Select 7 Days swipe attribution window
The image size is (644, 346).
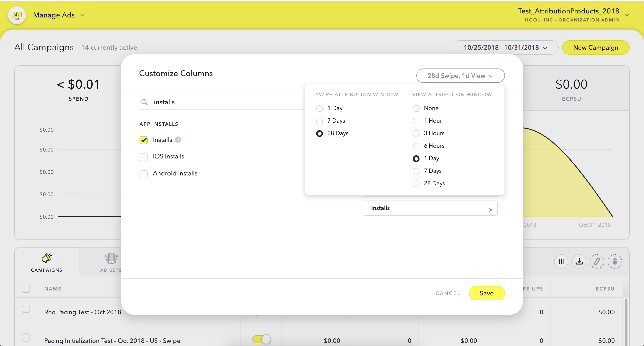click(x=319, y=121)
